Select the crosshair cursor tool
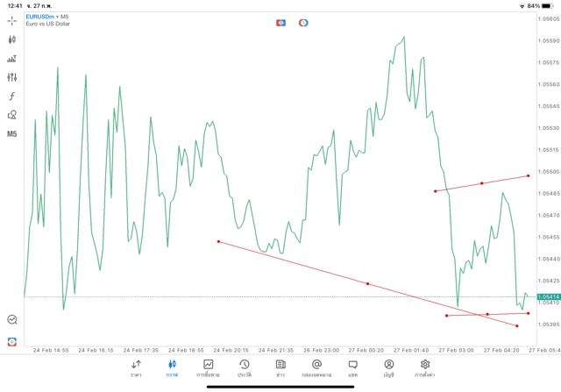The image size is (561, 392). pyautogui.click(x=11, y=20)
